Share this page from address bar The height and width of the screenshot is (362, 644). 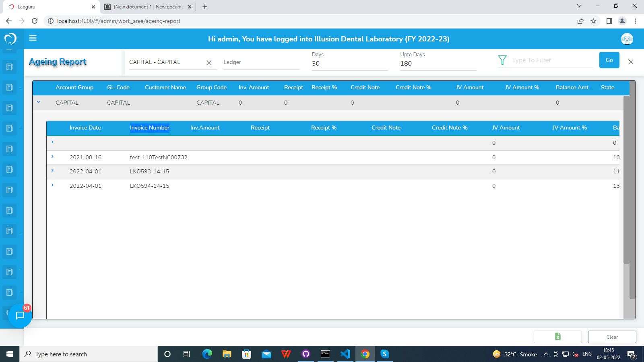(580, 21)
